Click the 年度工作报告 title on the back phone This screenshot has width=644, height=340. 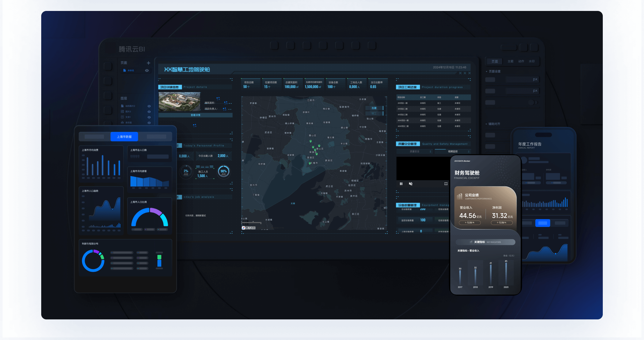[x=530, y=144]
